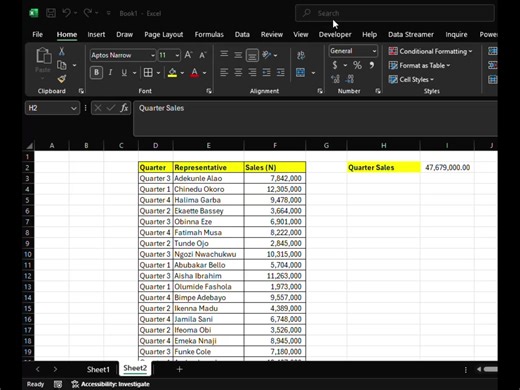Increase Indent icon
The height and width of the screenshot is (390, 520).
281,72
